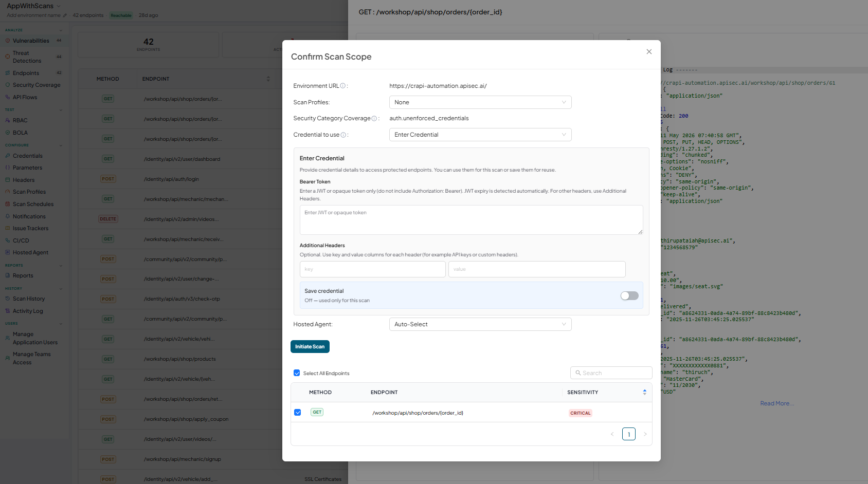Toggle the Save credential switch
868x484 pixels.
coord(629,295)
